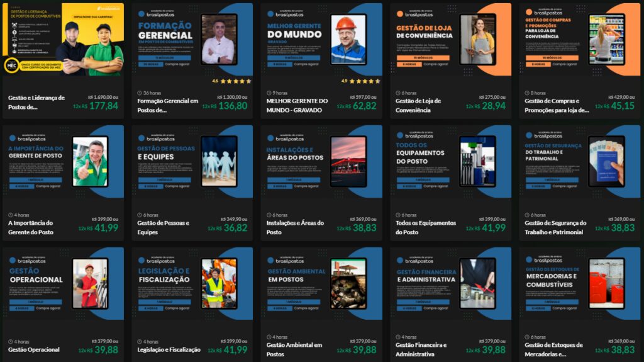The width and height of the screenshot is (644, 362).
Task: Open the Gestão de Compras e Promoções thumbnail
Action: coord(579,40)
